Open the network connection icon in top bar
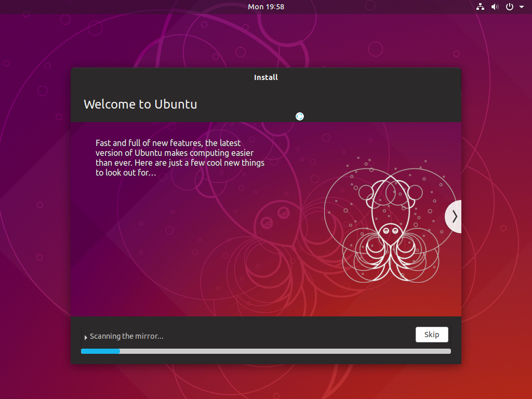 tap(480, 7)
